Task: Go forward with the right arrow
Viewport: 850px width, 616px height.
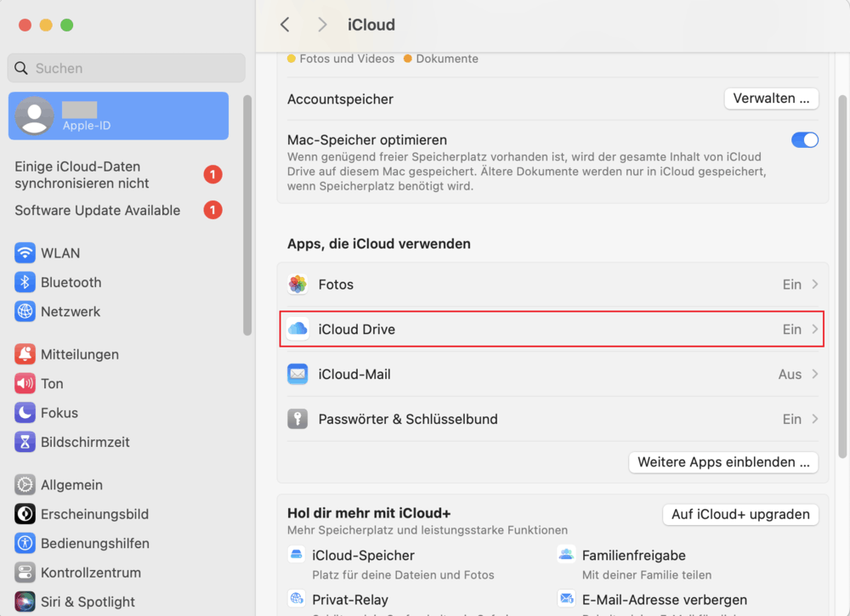Action: [322, 25]
